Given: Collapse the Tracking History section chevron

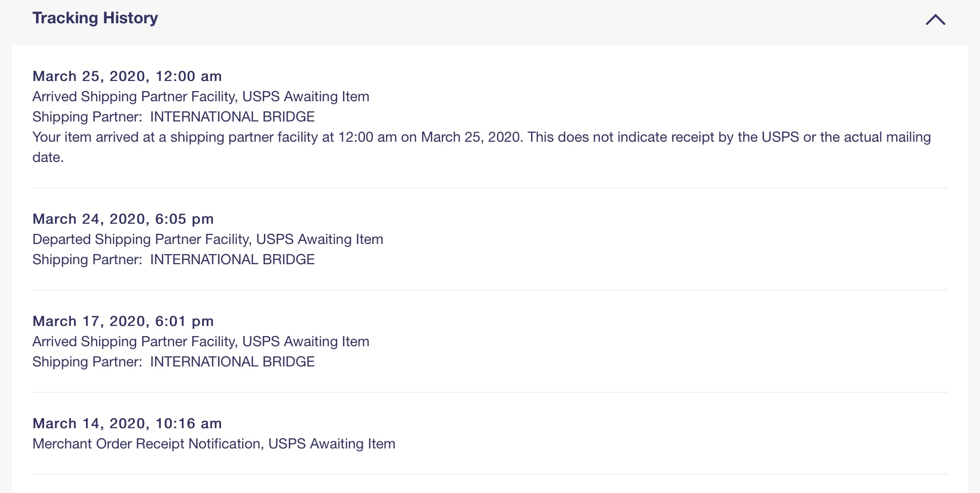Looking at the screenshot, I should click(x=935, y=20).
